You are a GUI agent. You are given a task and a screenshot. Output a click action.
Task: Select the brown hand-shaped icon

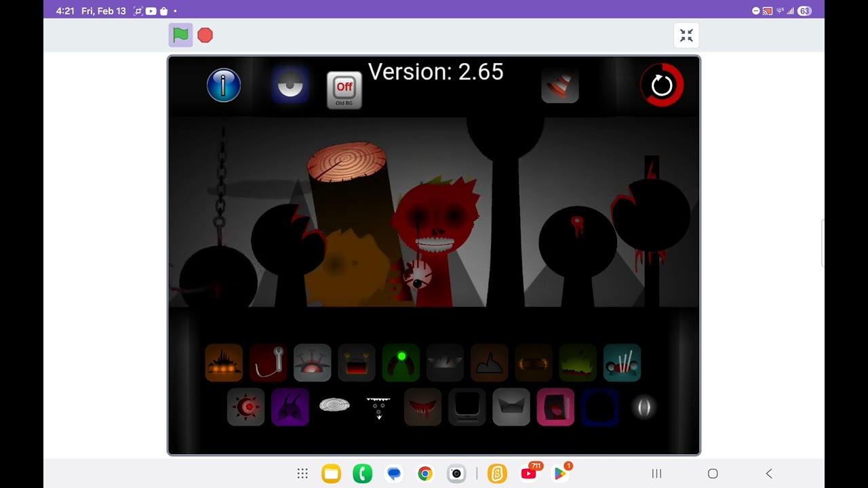489,363
